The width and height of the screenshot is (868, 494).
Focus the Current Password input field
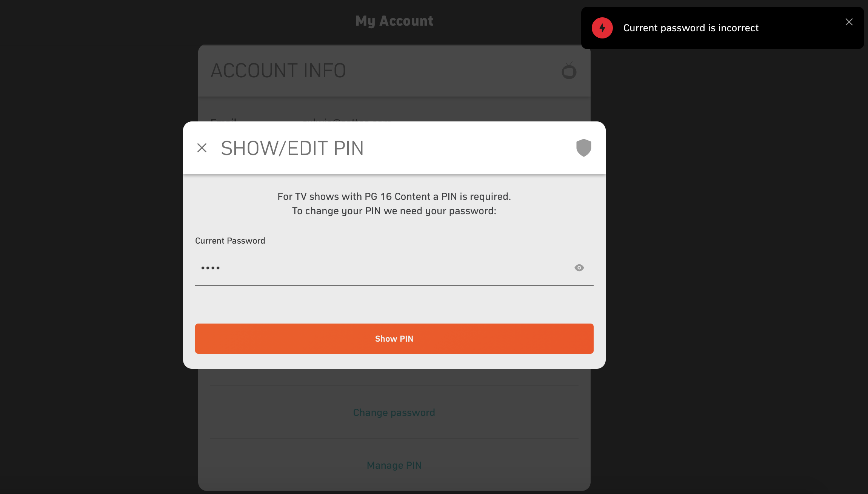[x=394, y=268]
